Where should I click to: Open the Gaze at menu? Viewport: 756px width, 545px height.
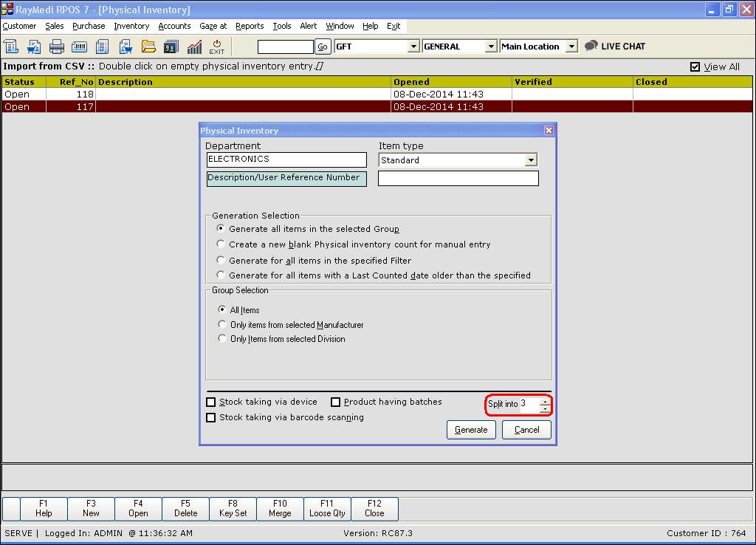tap(213, 26)
